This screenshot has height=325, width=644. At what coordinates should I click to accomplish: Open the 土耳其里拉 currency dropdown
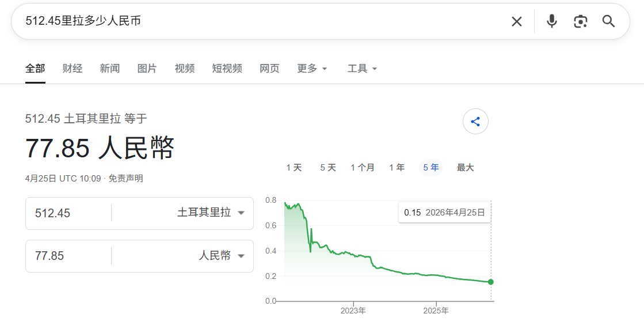click(211, 213)
